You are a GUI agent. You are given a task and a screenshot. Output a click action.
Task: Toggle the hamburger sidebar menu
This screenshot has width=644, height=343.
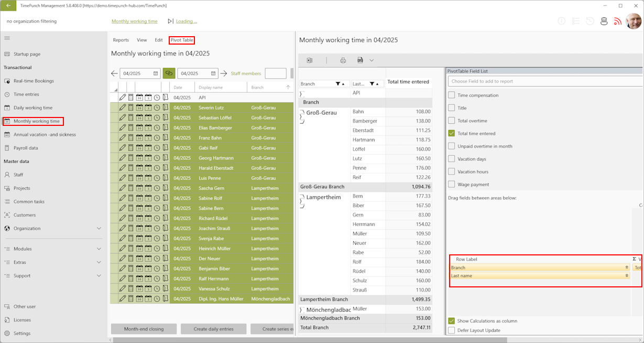(x=7, y=38)
